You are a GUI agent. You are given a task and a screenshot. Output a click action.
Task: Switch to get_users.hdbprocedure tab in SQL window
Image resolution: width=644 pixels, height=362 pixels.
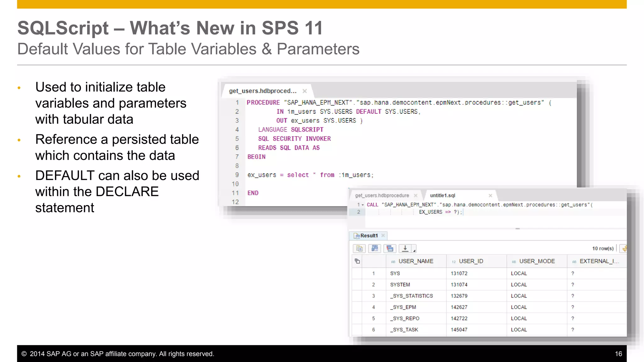382,195
